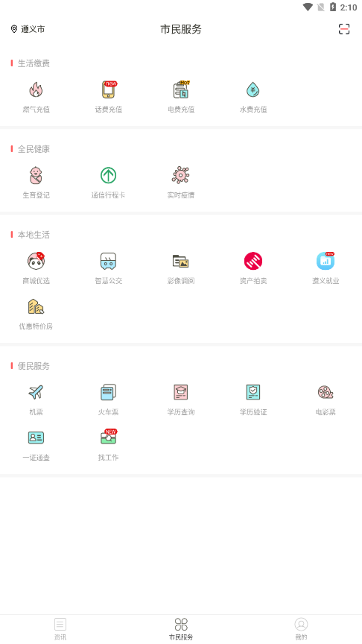
Task: Open asset auction (资产拍卖) red circle icon
Action: 253,261
